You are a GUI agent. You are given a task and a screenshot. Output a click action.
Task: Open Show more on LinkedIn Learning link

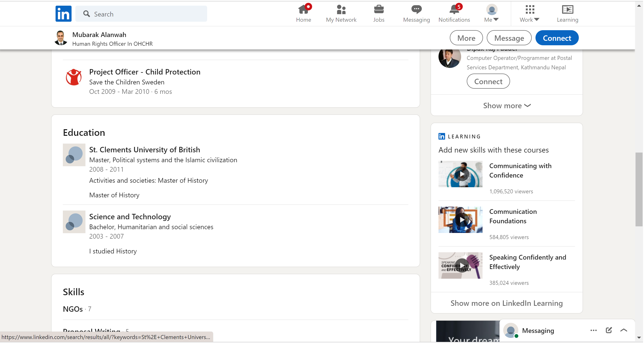(507, 303)
